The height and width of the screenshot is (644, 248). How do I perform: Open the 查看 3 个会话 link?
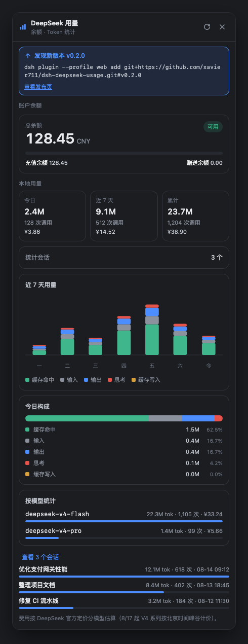pos(40,557)
